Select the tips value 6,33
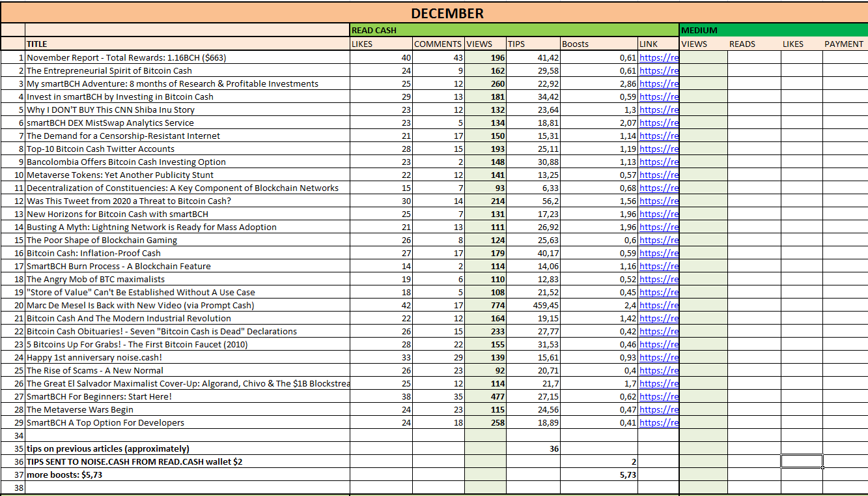This screenshot has height=496, width=868. pos(533,188)
